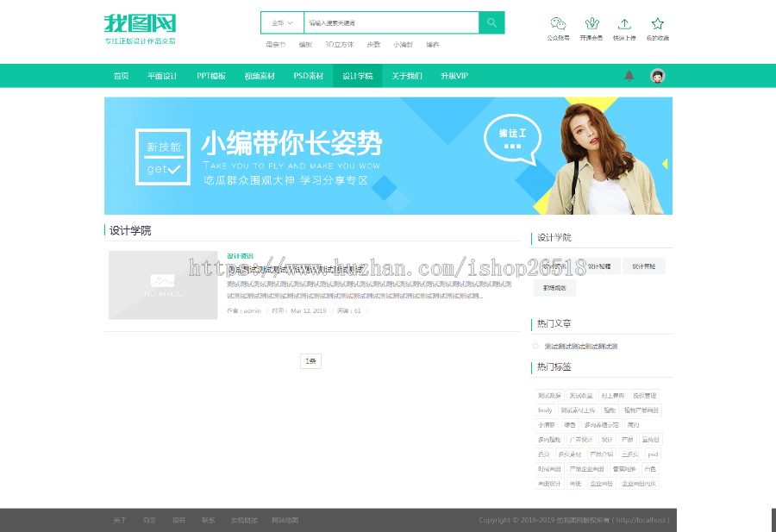The width and height of the screenshot is (776, 532).
Task: Go to 首页 in navigation bar
Action: 122,76
